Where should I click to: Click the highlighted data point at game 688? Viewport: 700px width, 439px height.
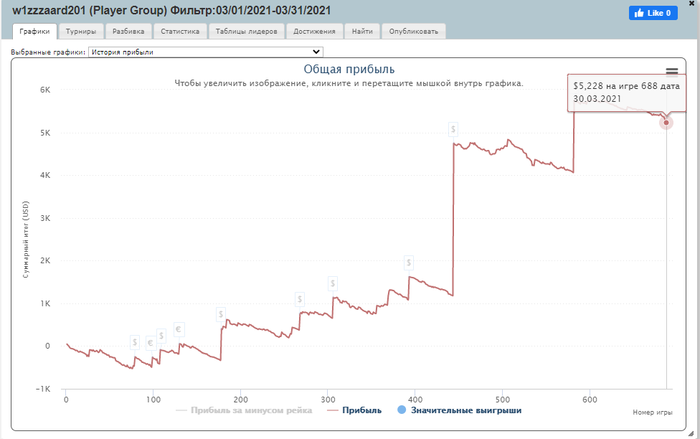[666, 122]
